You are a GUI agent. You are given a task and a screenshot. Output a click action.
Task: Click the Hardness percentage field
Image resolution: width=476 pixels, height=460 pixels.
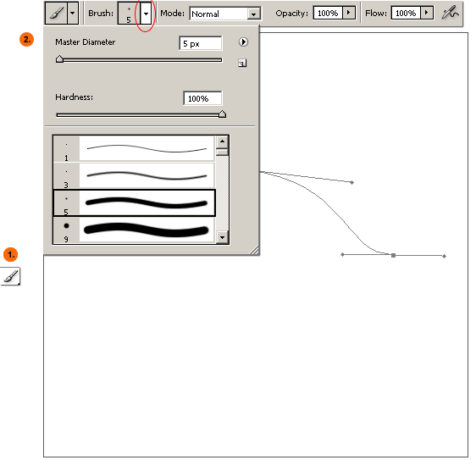click(x=202, y=98)
